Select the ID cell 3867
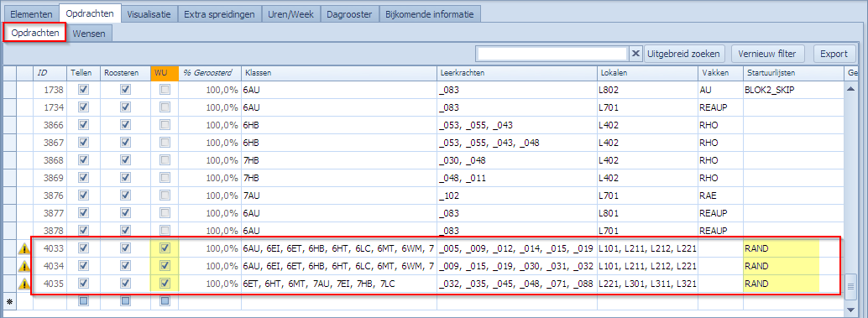 [x=50, y=143]
